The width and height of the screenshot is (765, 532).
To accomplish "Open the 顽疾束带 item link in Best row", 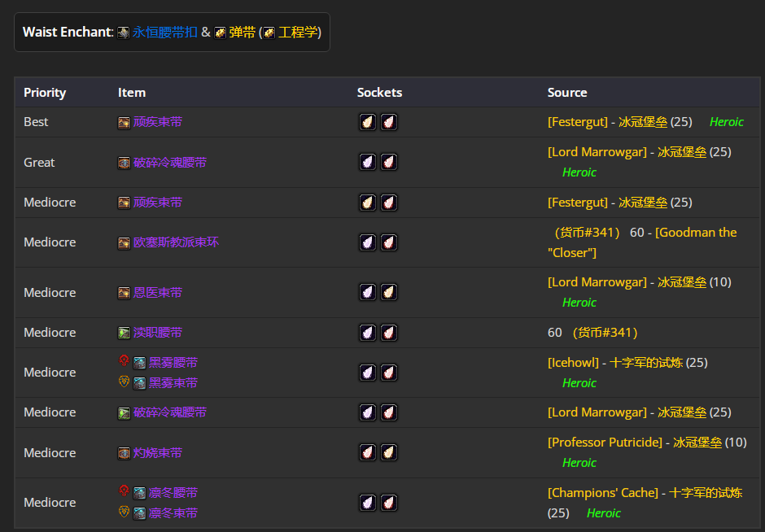I will [x=158, y=122].
